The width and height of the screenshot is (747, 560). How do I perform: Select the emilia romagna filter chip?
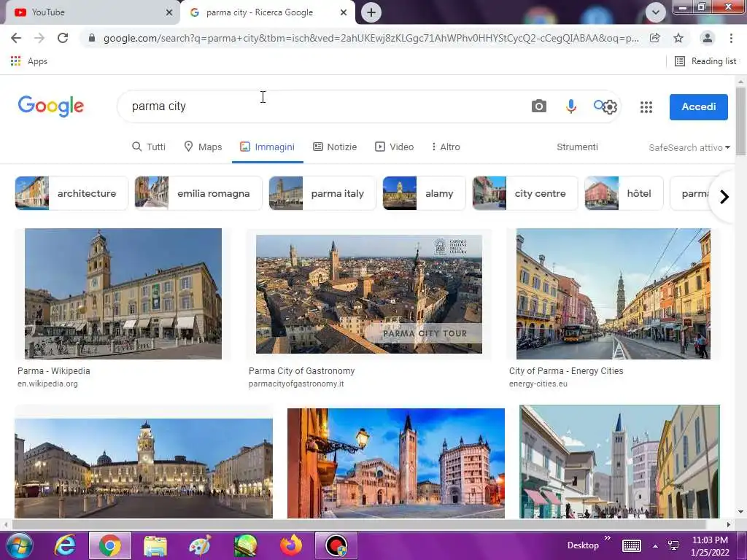tap(198, 193)
